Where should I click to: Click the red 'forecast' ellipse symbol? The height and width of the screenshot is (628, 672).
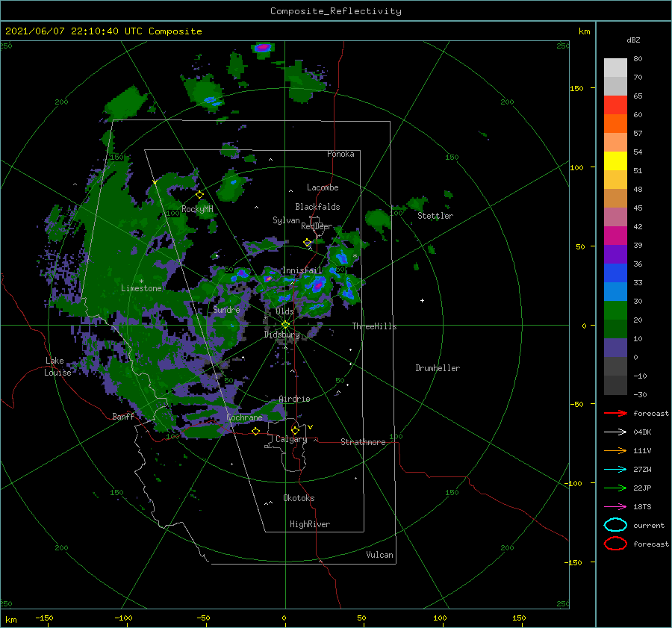pyautogui.click(x=615, y=544)
